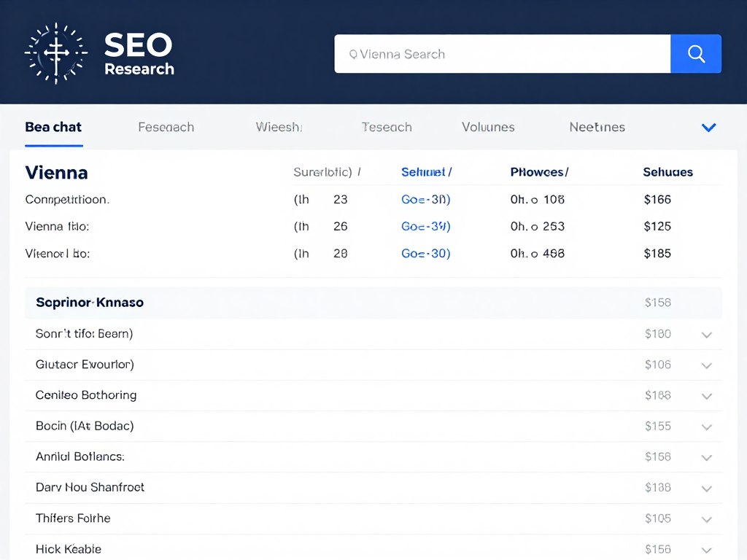
Task: Click the 0h. o 253 value
Action: [538, 226]
